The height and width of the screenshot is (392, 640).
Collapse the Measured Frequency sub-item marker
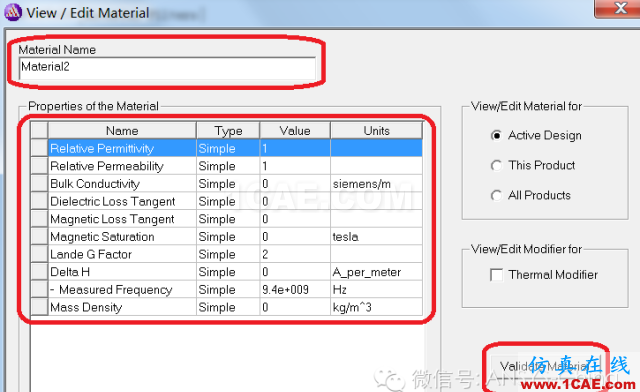coord(52,290)
